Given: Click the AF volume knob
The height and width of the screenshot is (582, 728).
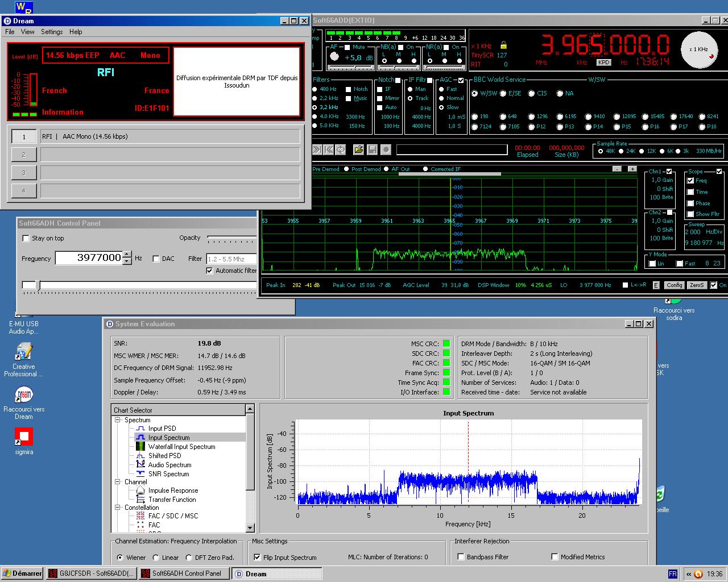Looking at the screenshot, I should coord(334,56).
